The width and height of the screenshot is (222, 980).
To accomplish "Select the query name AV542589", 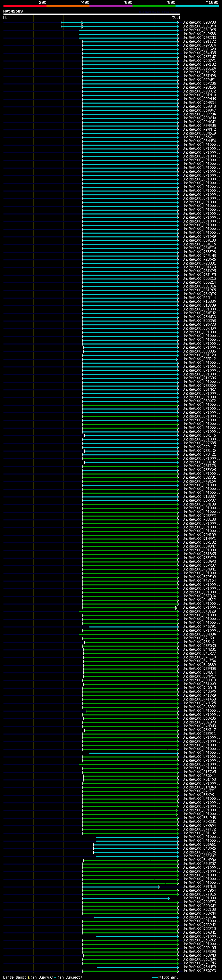I will click(13, 11).
